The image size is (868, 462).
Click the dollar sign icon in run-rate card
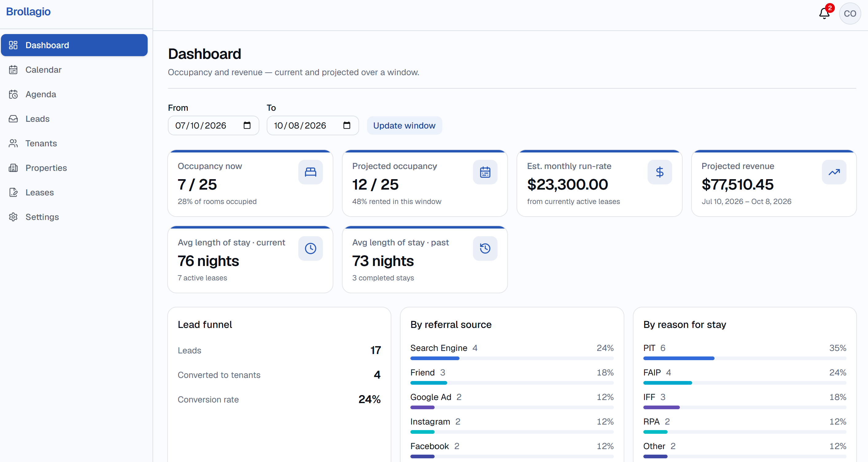click(x=659, y=172)
